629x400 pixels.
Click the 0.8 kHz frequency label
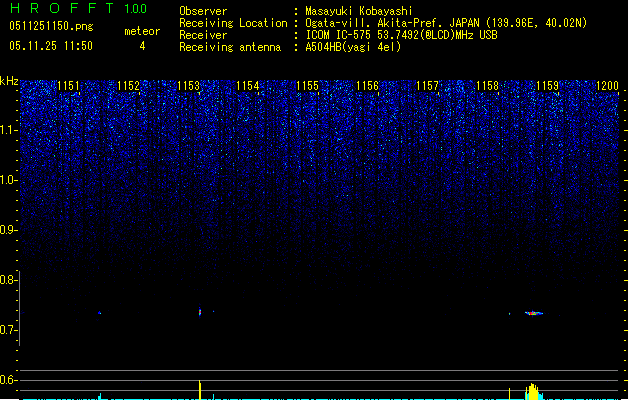(9, 280)
